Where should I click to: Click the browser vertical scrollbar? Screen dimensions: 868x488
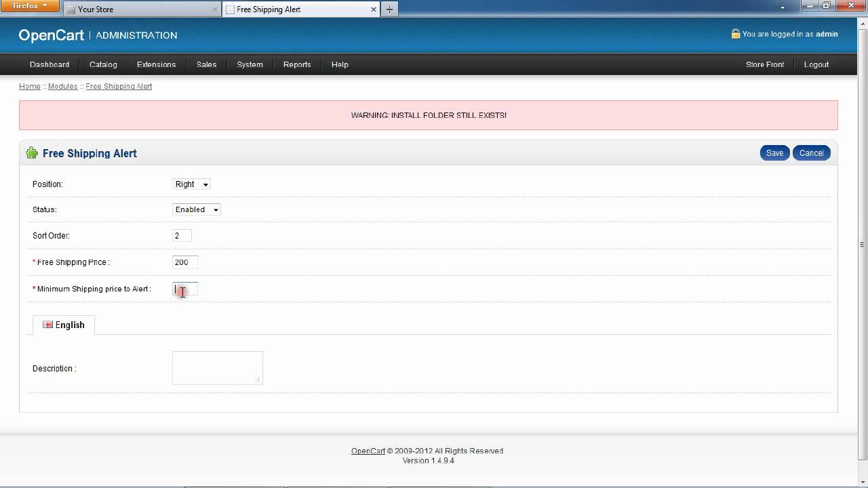(x=863, y=244)
